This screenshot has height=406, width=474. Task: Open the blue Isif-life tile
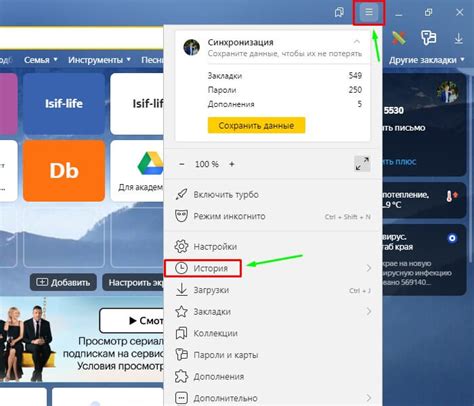pyautogui.click(x=64, y=104)
